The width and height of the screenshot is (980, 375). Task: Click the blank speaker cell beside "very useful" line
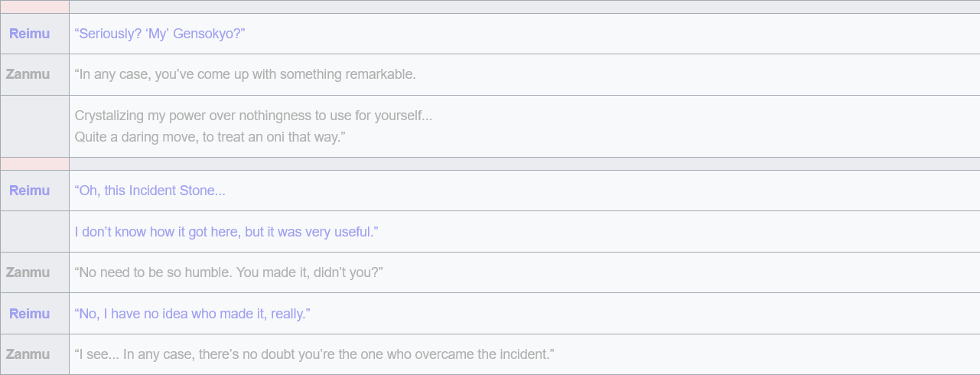[34, 232]
